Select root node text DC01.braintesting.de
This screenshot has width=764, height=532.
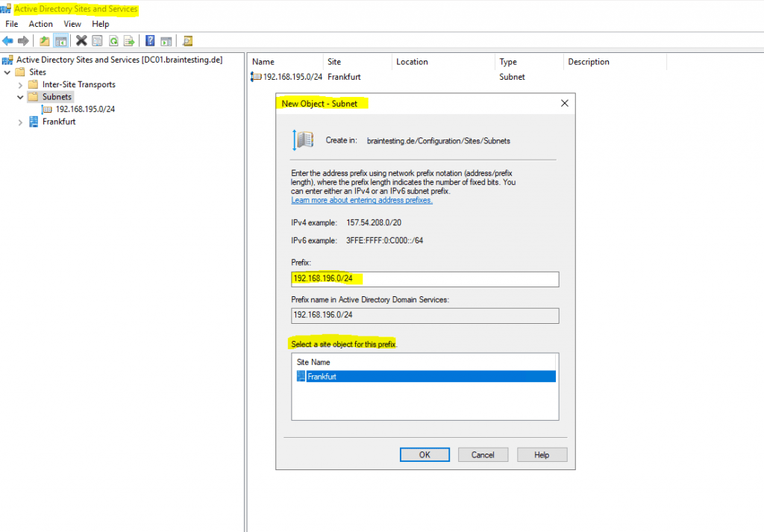(x=119, y=60)
